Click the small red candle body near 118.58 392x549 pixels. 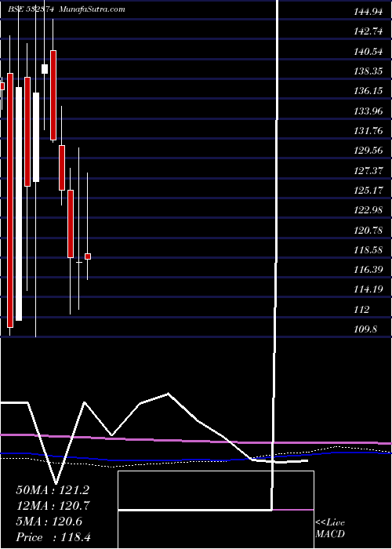coord(88,256)
